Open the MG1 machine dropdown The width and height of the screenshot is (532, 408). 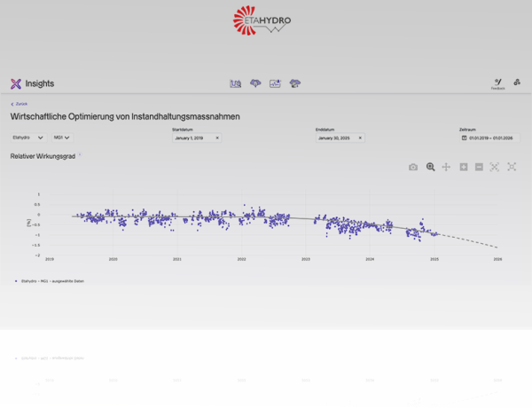(x=62, y=137)
